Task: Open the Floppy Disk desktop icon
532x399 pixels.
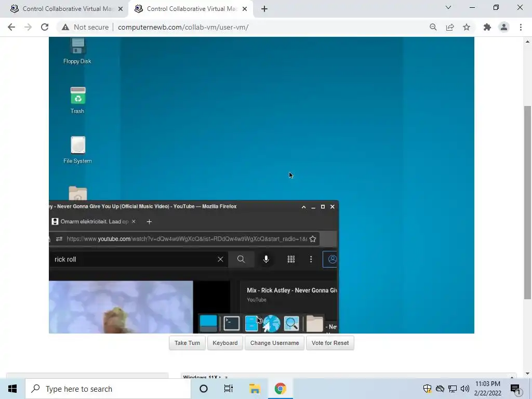Action: (77, 50)
